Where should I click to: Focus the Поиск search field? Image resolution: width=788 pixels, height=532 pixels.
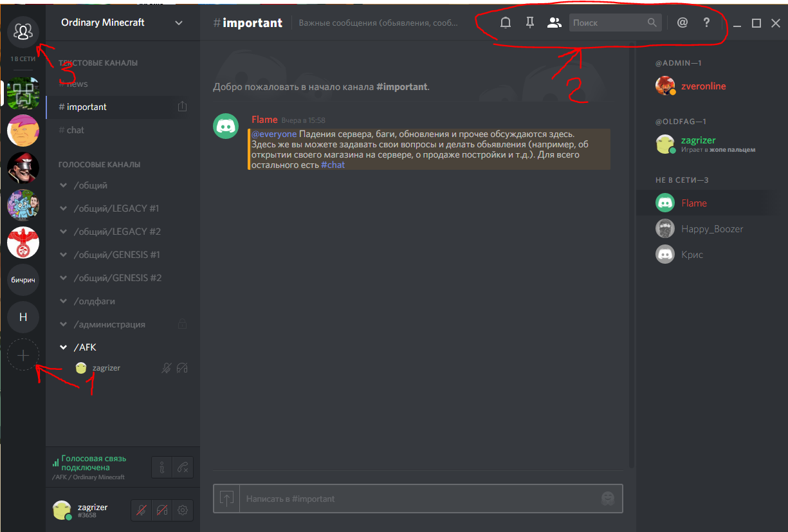point(616,23)
